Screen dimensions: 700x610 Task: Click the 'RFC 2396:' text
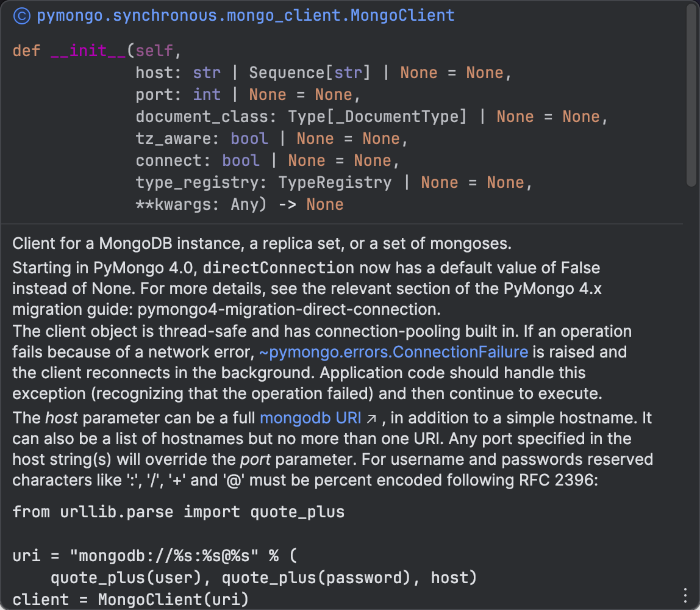tap(559, 480)
